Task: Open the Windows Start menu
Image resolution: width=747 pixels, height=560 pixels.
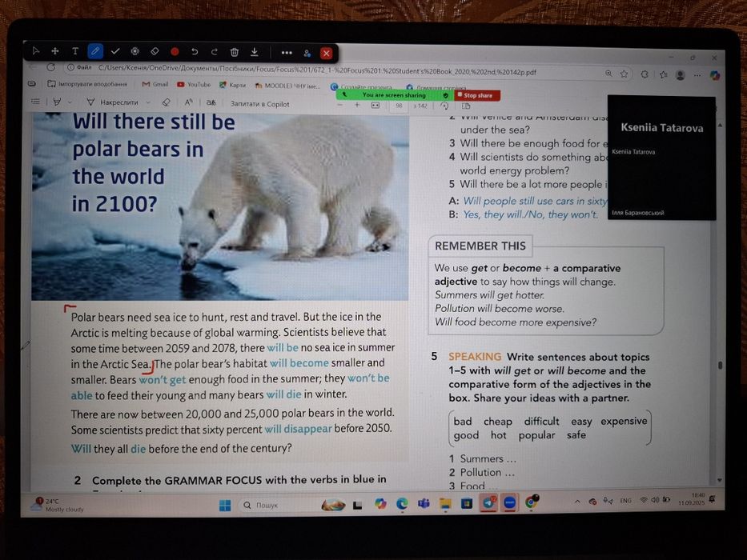Action: [225, 506]
